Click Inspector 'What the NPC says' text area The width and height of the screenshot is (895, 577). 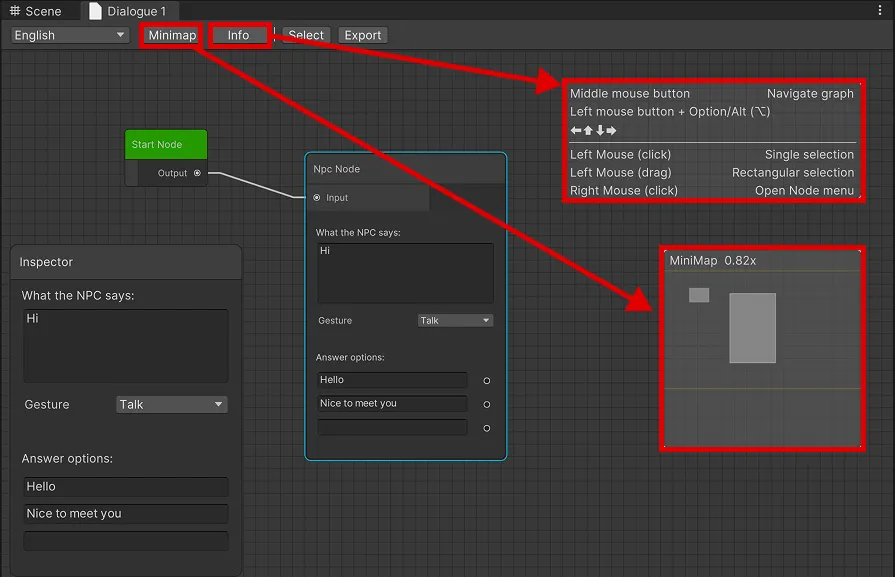coord(126,346)
